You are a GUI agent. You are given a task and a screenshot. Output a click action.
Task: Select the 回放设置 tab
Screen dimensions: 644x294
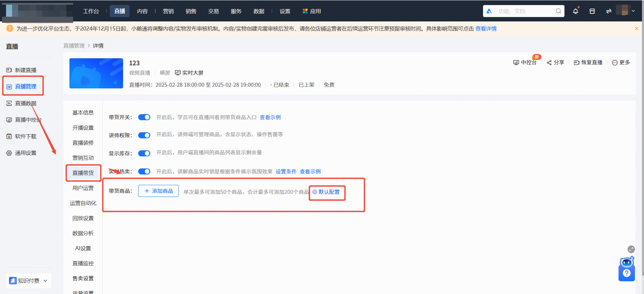pyautogui.click(x=83, y=218)
